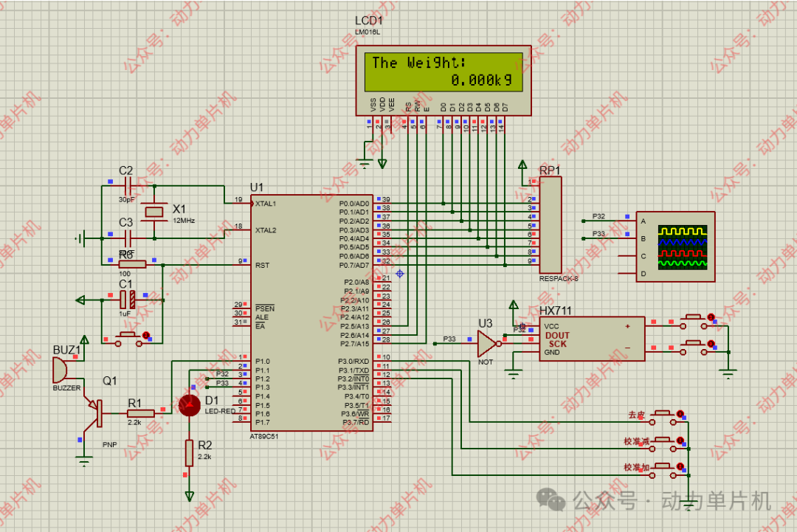Select the power terminal left of C1

point(80,300)
